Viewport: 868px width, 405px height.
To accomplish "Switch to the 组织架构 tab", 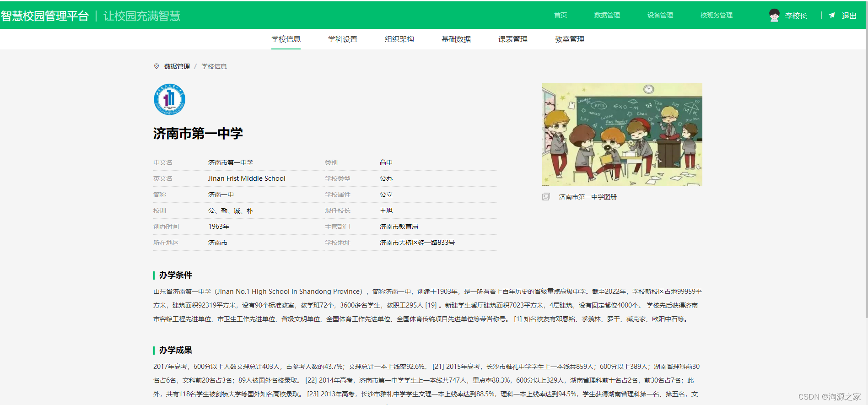I will (x=399, y=39).
